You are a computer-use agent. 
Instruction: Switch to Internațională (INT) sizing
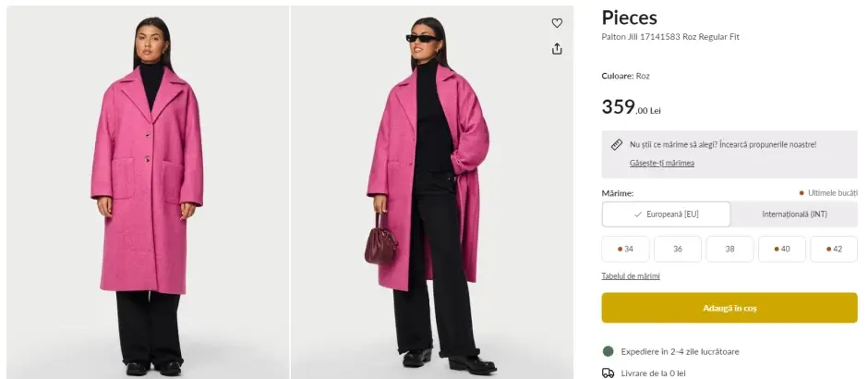[x=793, y=214]
